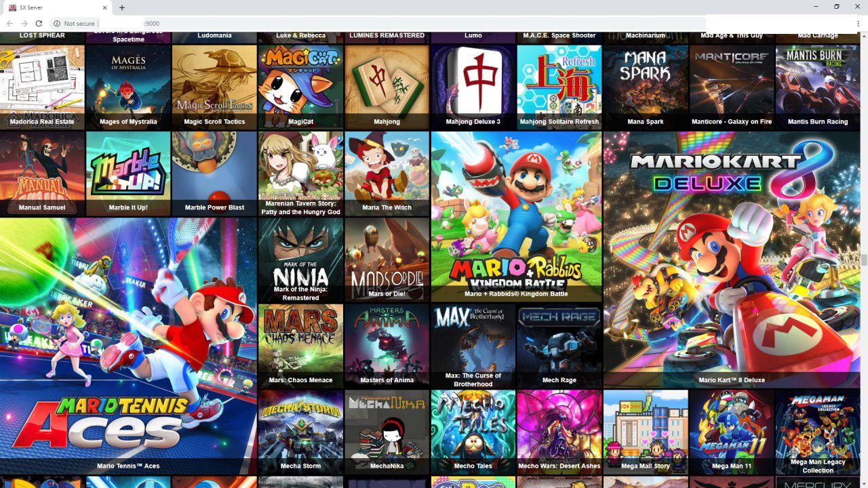Screen dimensions: 868x488
Task: Open the Mars or Die! game
Action: pos(387,260)
